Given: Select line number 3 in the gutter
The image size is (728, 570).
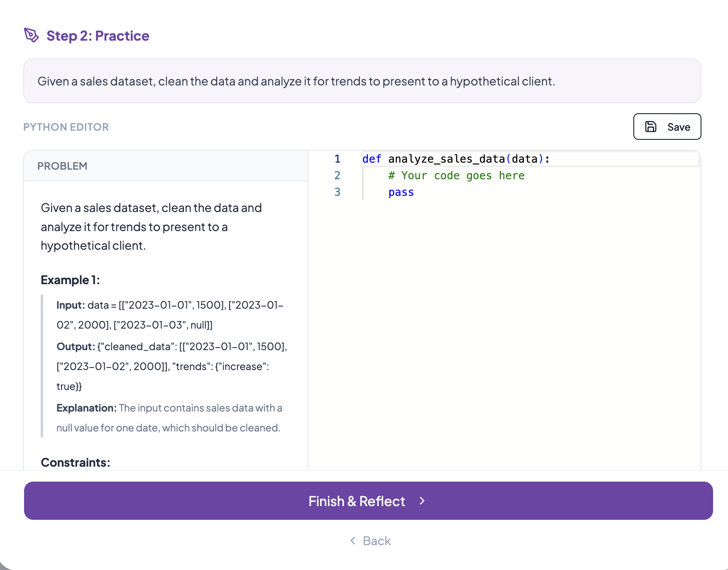Looking at the screenshot, I should point(337,192).
